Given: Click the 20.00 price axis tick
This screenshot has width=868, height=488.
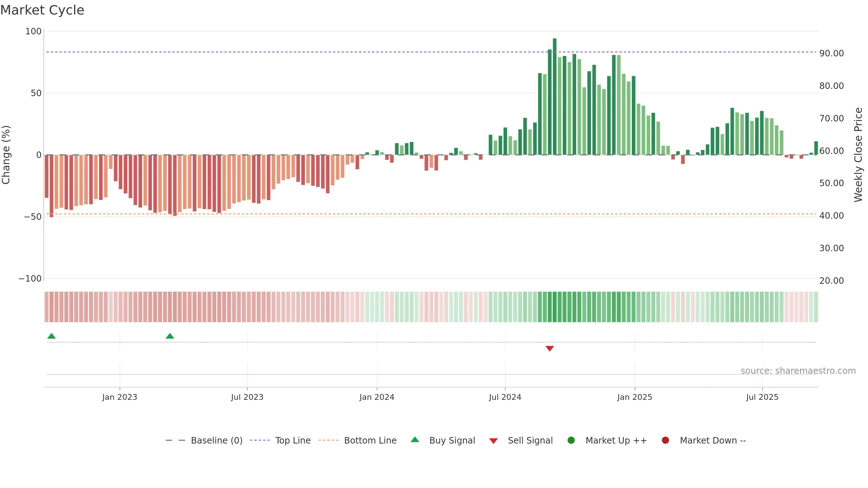Looking at the screenshot, I should [831, 281].
